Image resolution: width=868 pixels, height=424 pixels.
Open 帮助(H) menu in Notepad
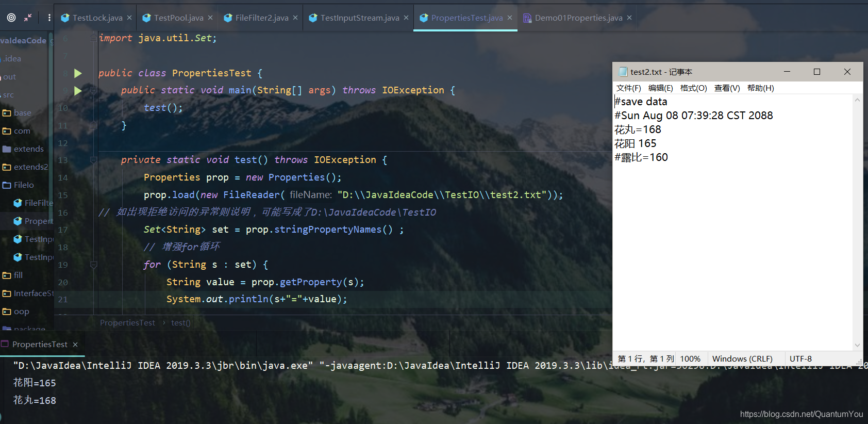761,88
